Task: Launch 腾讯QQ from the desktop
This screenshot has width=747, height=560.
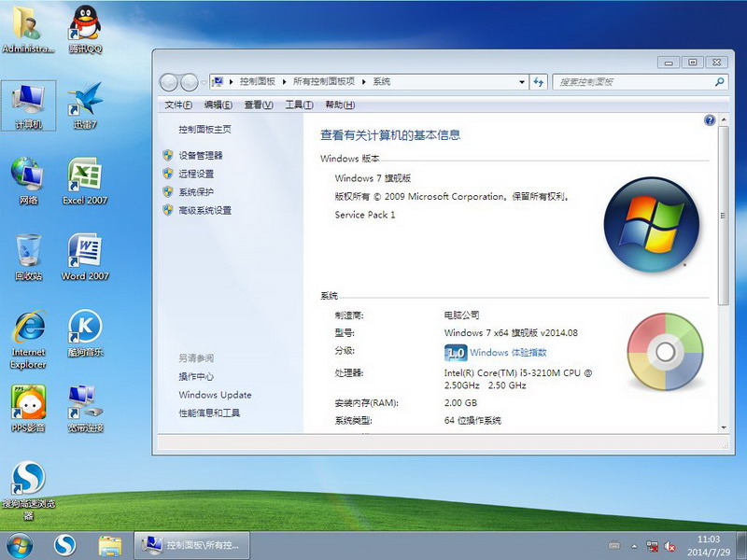Action: [x=85, y=29]
